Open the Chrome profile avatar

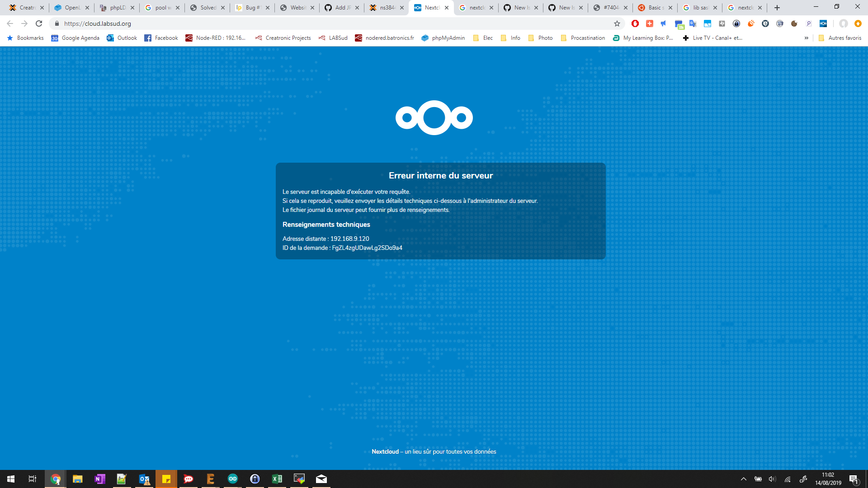(843, 23)
